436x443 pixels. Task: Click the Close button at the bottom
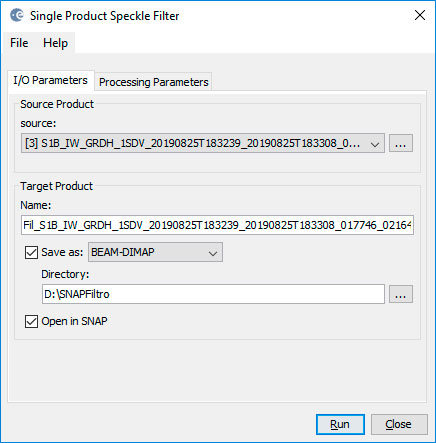click(399, 424)
